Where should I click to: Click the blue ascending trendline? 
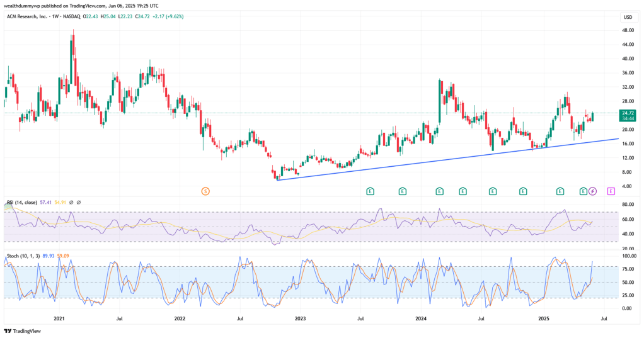[447, 160]
